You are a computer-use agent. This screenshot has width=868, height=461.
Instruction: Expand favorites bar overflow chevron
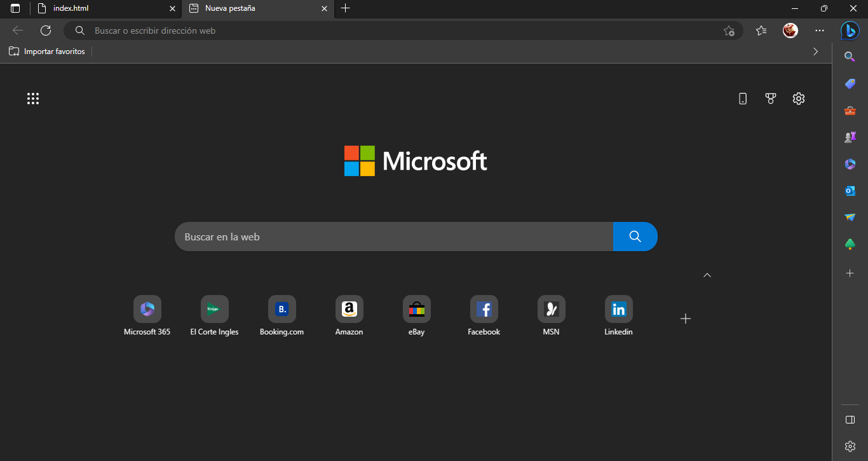[816, 52]
